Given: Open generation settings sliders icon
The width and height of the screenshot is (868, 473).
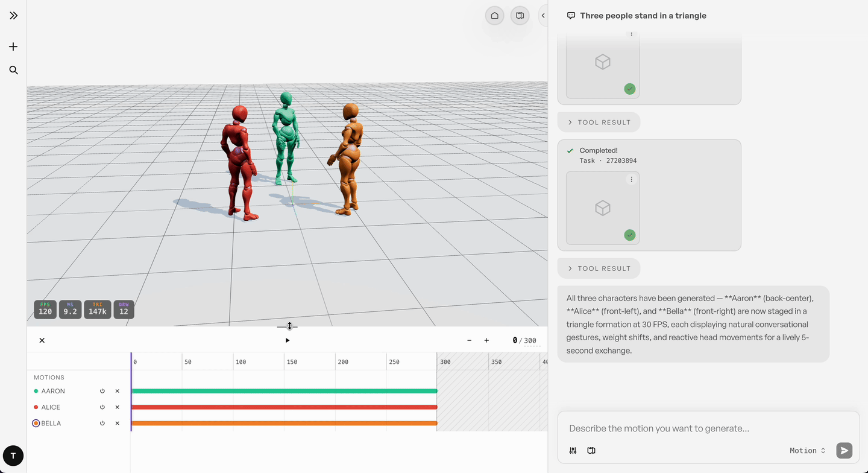Looking at the screenshot, I should coord(573,451).
